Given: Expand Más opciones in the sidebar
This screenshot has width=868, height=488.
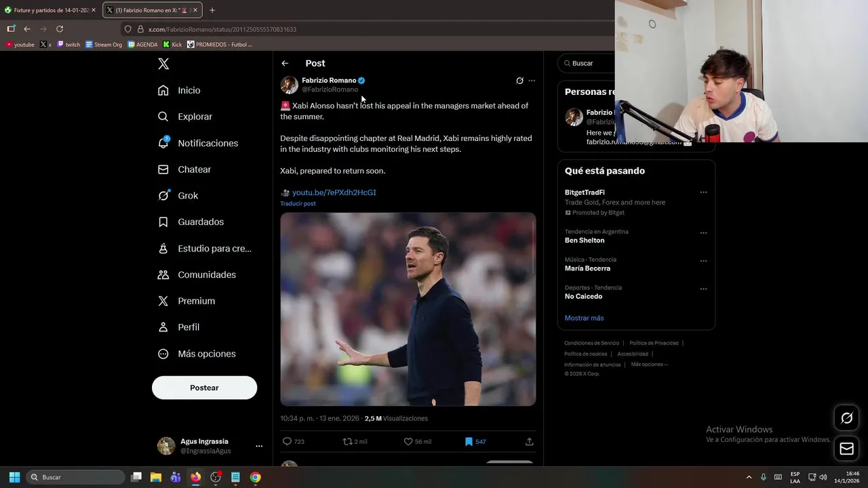Looking at the screenshot, I should [x=197, y=354].
